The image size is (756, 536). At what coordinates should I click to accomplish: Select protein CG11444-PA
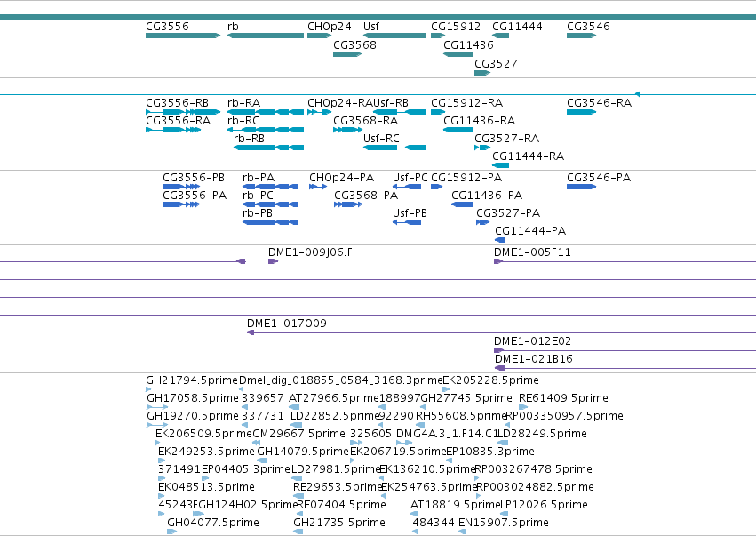click(500, 241)
